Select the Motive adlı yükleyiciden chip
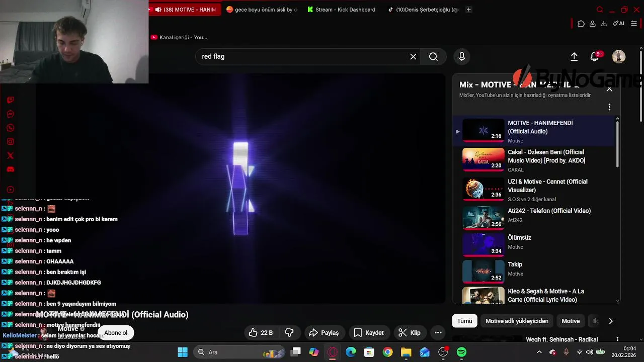This screenshot has width=644, height=362. point(517,321)
